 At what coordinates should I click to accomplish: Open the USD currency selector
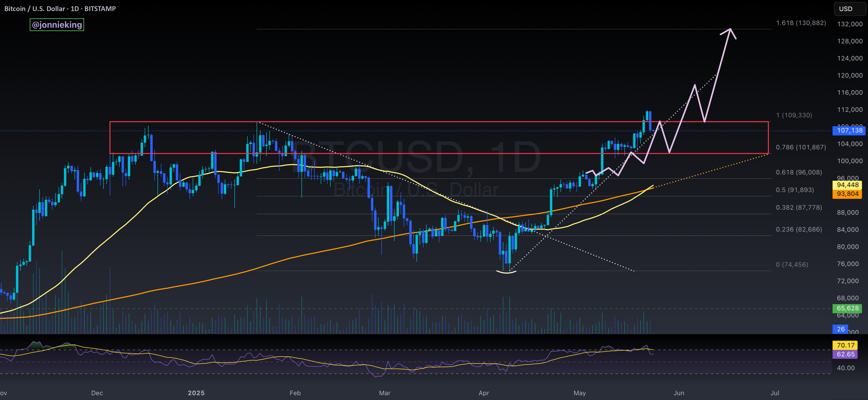849,9
